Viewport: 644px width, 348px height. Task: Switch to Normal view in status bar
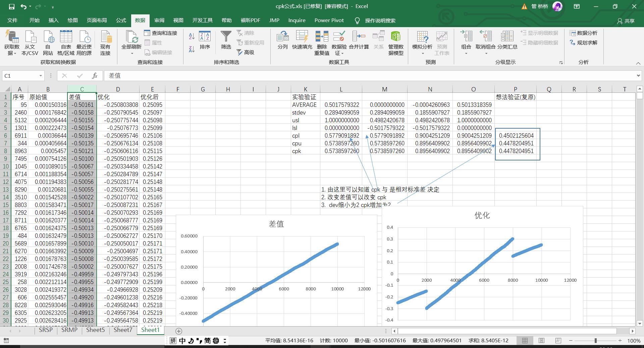525,341
